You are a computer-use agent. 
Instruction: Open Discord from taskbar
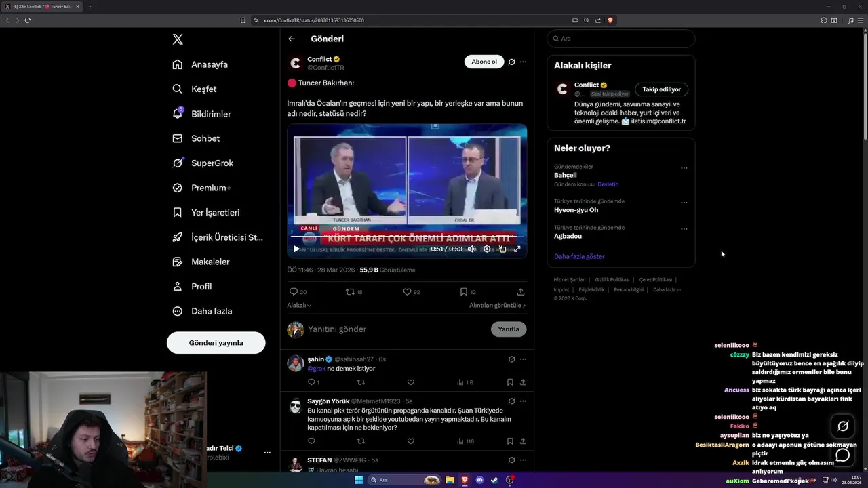(x=479, y=480)
